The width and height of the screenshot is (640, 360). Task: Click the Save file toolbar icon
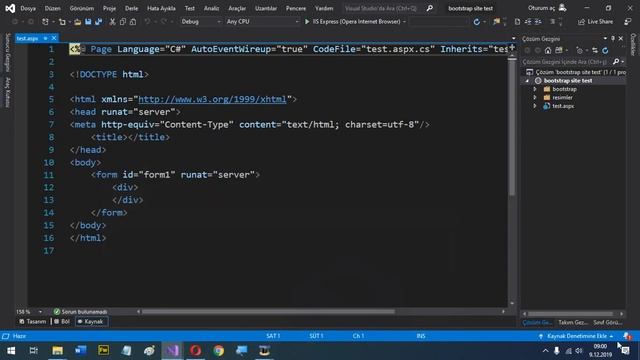[88, 22]
